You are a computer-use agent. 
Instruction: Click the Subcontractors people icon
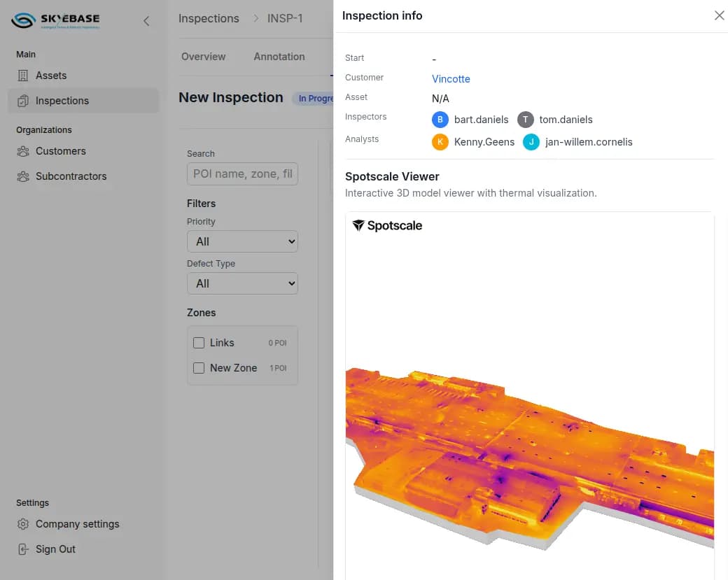tap(23, 176)
